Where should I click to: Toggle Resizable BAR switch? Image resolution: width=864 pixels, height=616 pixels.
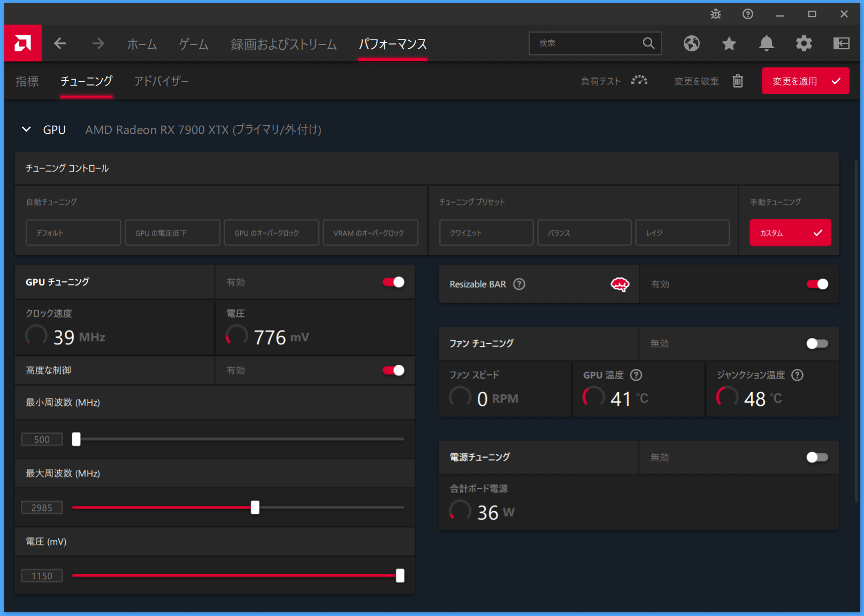(817, 284)
